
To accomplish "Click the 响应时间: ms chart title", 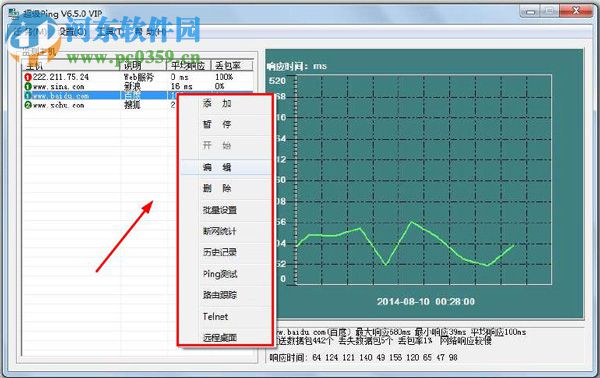I will (x=297, y=66).
